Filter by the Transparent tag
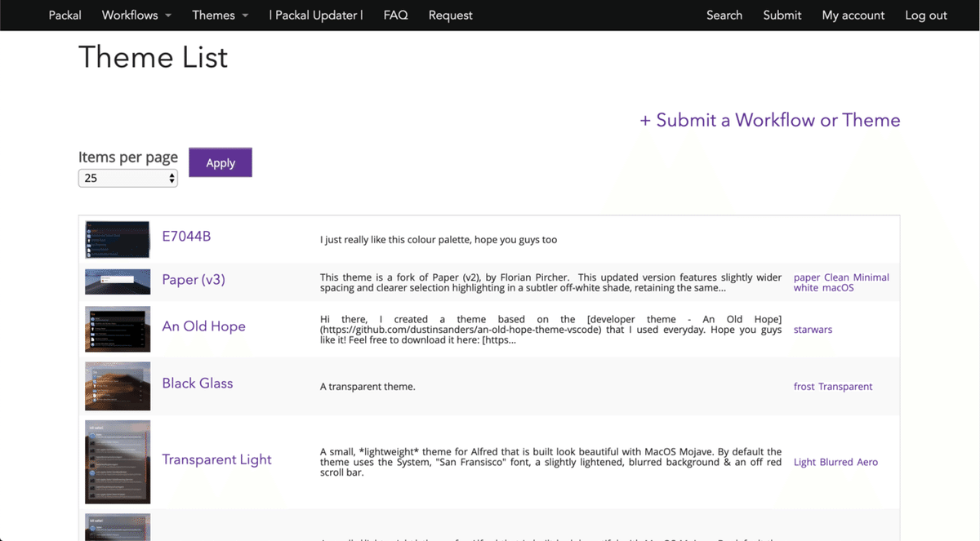The height and width of the screenshot is (541, 980). coord(845,387)
